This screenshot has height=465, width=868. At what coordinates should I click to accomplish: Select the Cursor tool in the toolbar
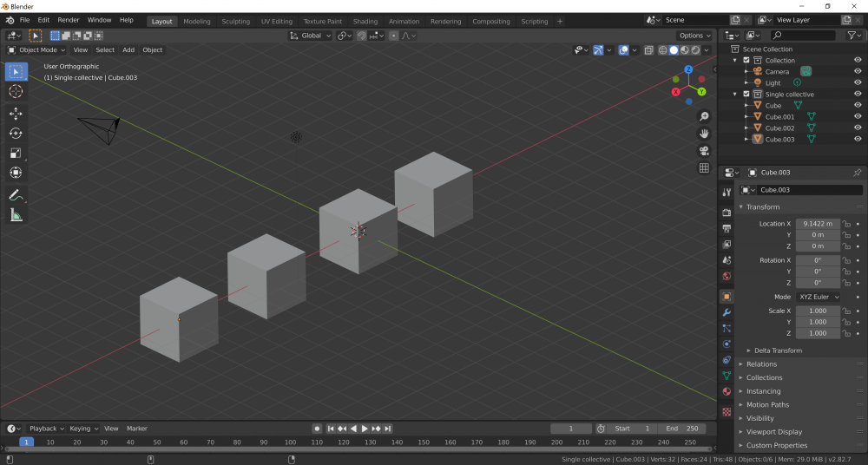16,91
